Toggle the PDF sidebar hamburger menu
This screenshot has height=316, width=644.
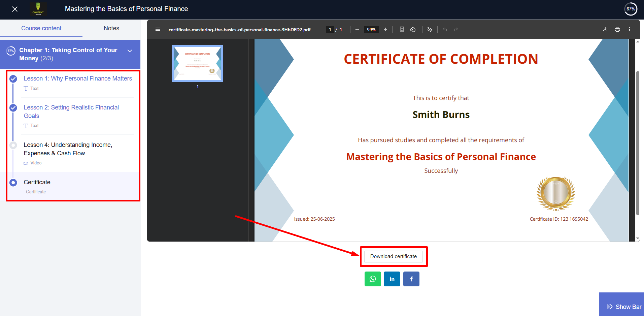coord(158,29)
